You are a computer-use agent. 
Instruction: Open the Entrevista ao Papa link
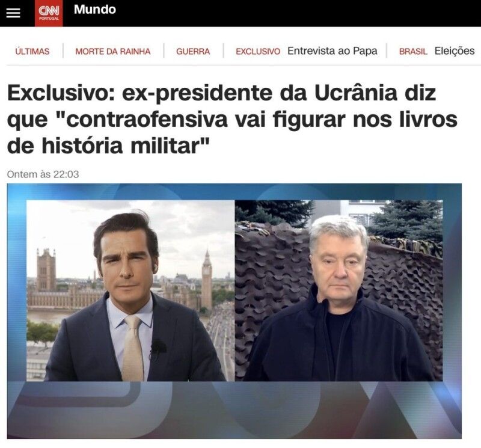pos(332,51)
